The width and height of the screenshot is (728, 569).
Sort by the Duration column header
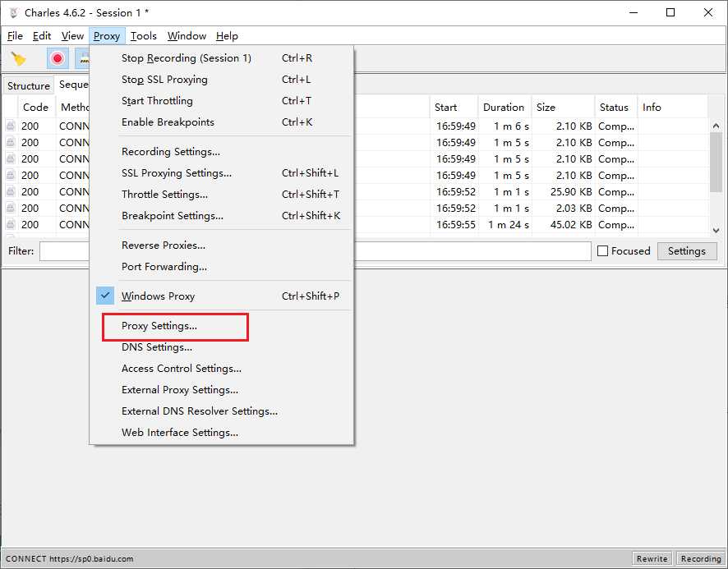coord(505,108)
